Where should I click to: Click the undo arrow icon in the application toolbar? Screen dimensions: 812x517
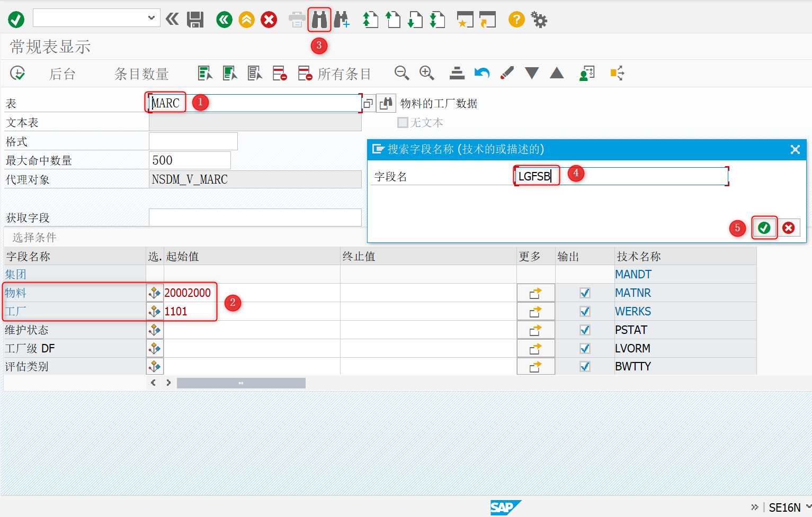click(481, 73)
